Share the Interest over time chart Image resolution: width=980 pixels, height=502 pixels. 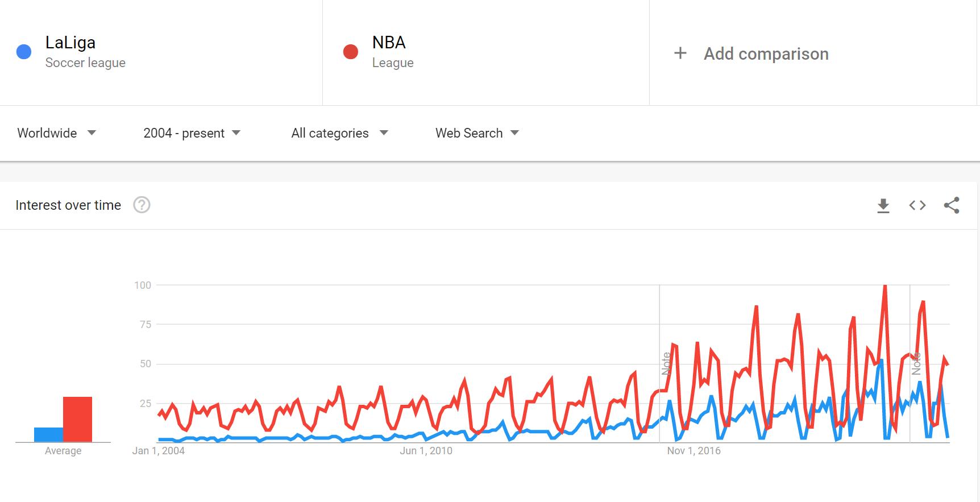(951, 205)
